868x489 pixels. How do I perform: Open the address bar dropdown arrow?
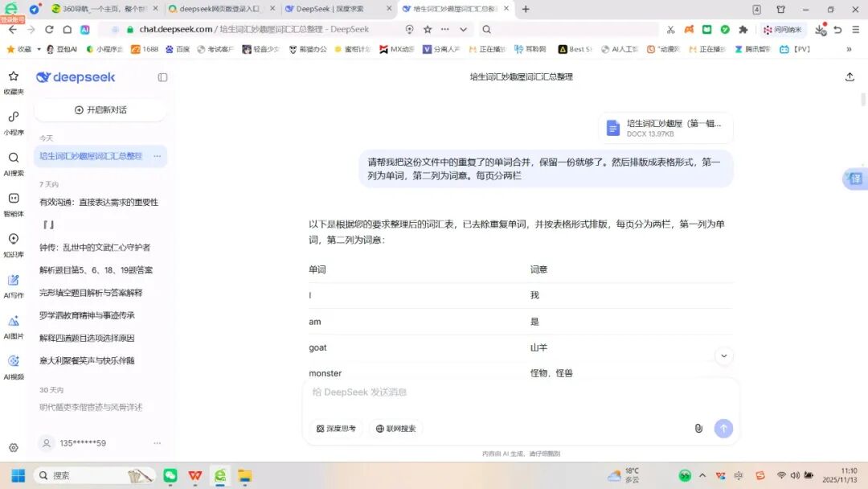[462, 28]
